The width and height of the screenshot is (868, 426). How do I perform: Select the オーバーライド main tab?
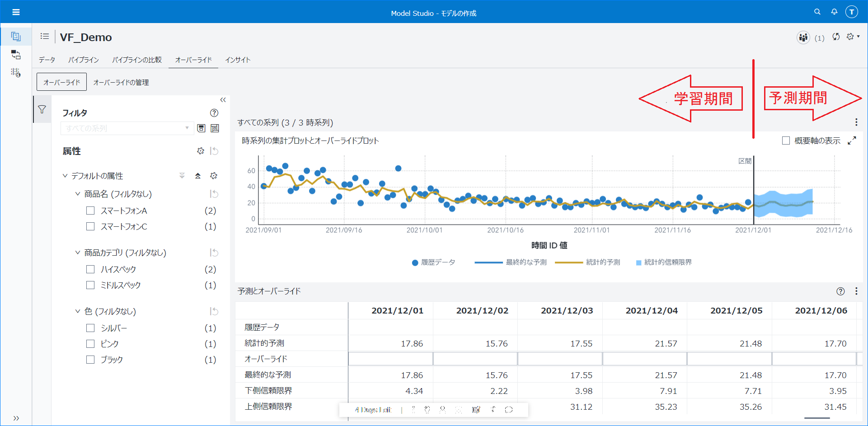pyautogui.click(x=193, y=60)
